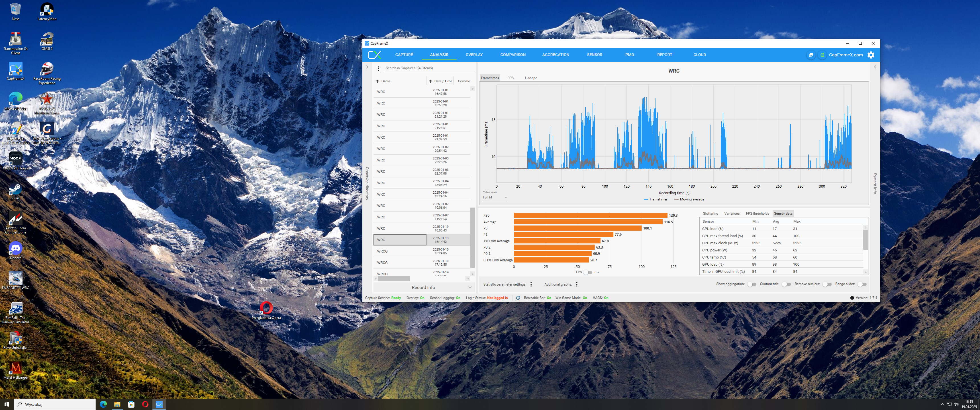
Task: Open the Additional graphs three-dot menu
Action: (x=577, y=284)
